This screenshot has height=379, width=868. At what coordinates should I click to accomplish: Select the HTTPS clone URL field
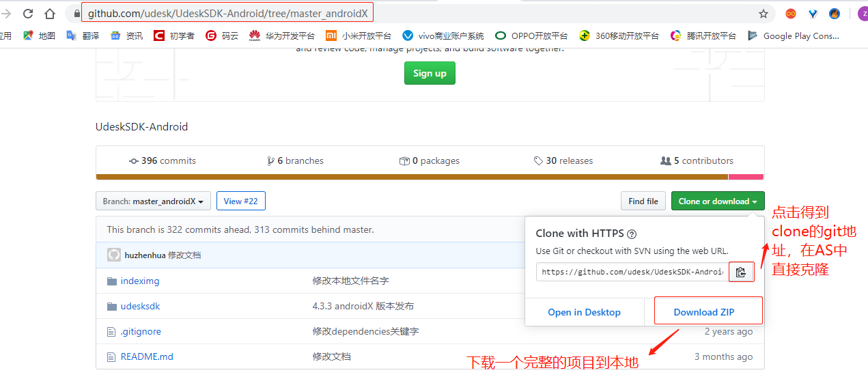(632, 272)
